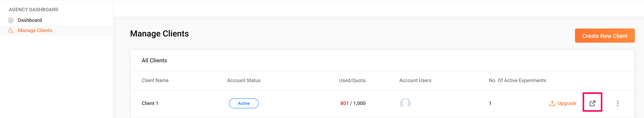Click the orange user icon in sidebar
This screenshot has width=644, height=118.
pyautogui.click(x=11, y=30)
